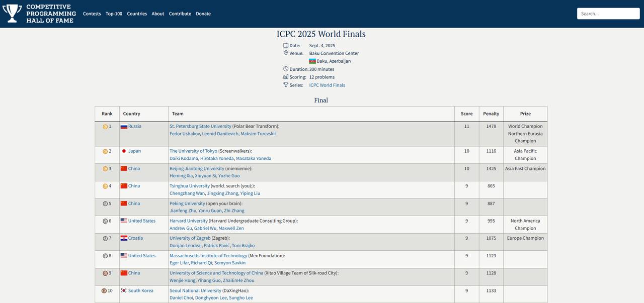
Task: Open Massachusetts Institute of Technology link
Action: point(208,256)
